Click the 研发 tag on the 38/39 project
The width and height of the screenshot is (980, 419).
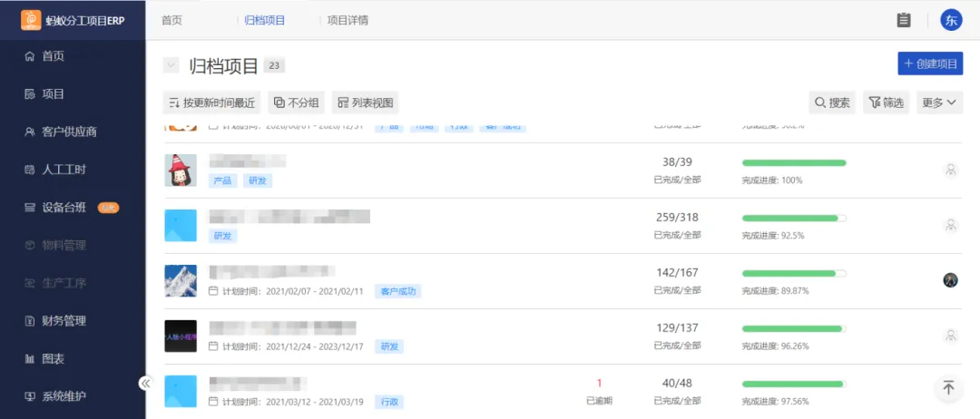tap(258, 180)
